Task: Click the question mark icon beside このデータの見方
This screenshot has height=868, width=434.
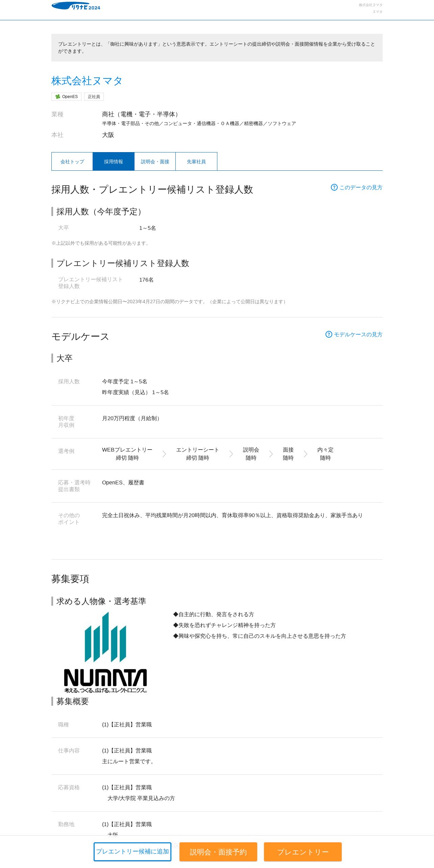Action: coord(334,187)
